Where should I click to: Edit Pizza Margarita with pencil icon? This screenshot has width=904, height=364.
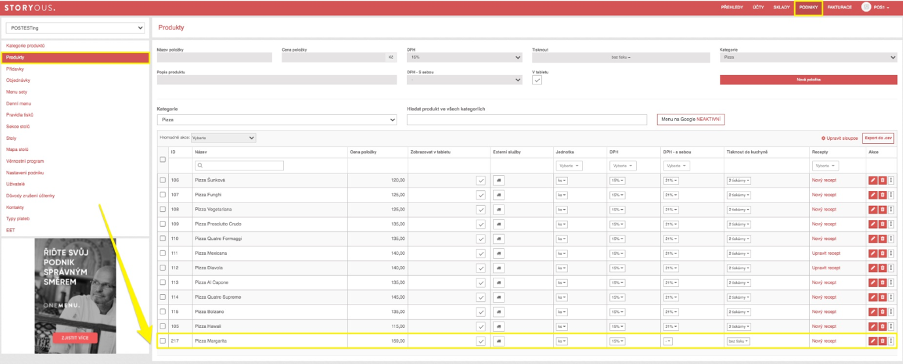(873, 341)
